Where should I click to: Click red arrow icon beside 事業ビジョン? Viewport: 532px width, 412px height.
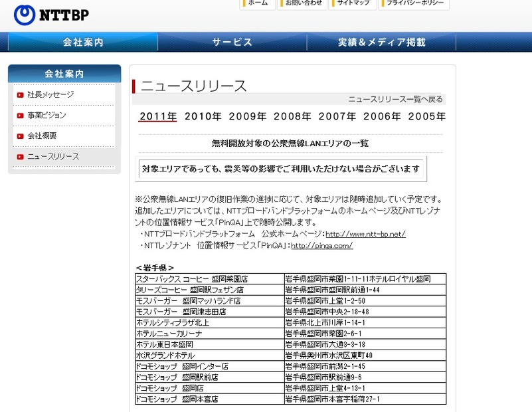(x=20, y=116)
